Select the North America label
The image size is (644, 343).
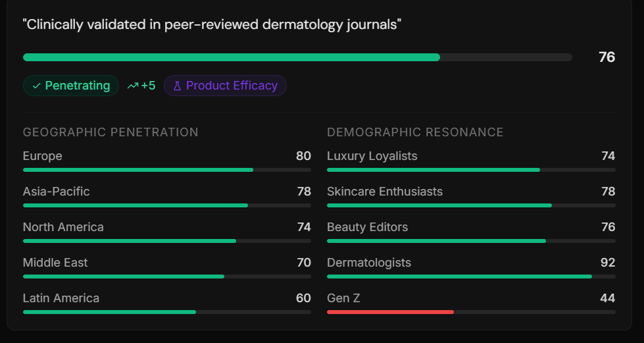click(63, 227)
